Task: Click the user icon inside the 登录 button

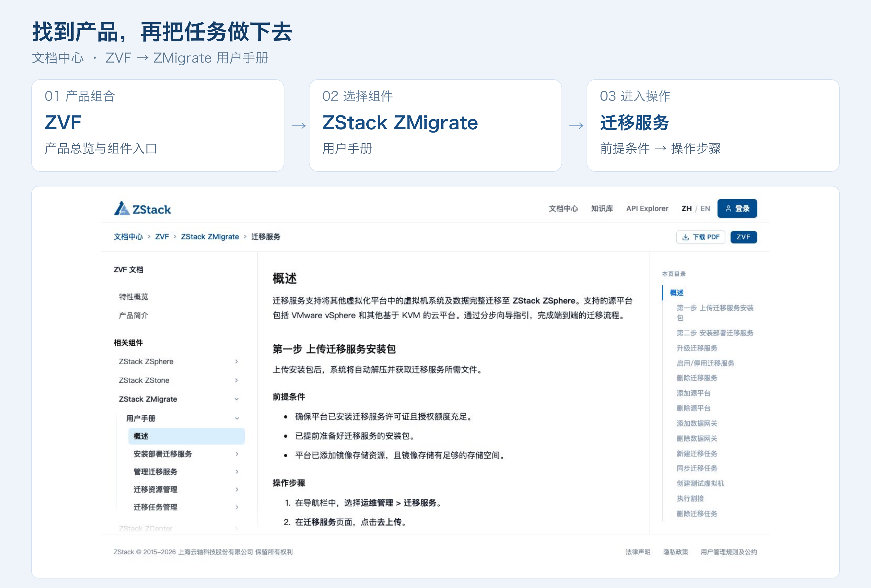Action: pos(728,208)
